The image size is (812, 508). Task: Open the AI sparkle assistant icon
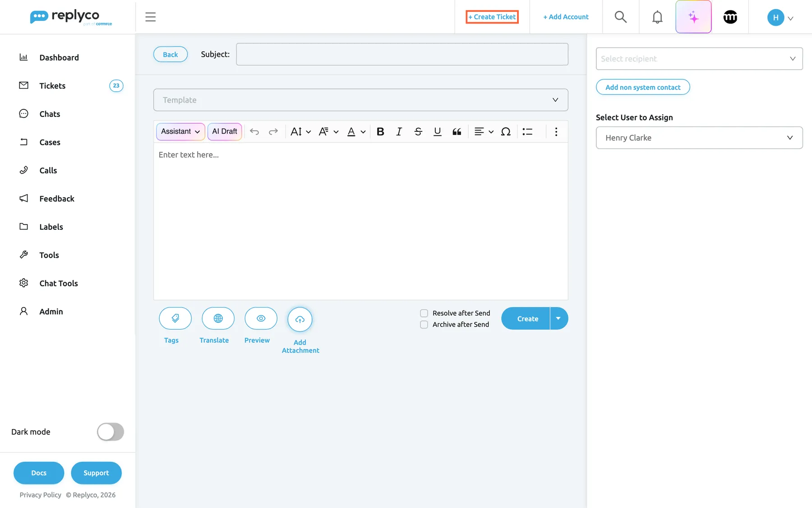coord(693,17)
